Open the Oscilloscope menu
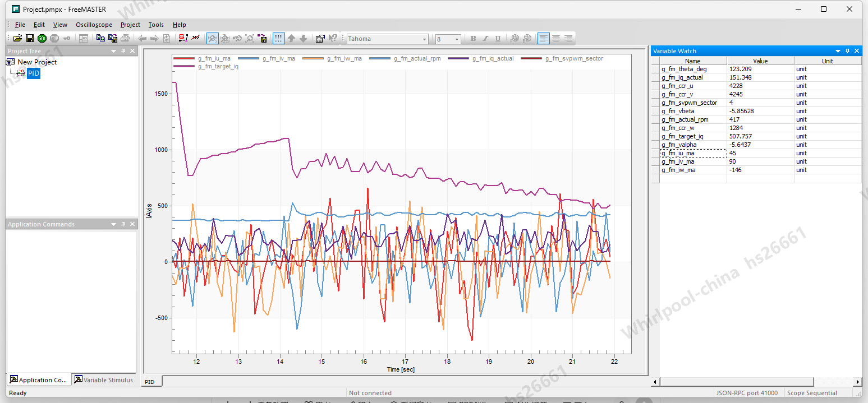This screenshot has height=403, width=868. click(94, 25)
